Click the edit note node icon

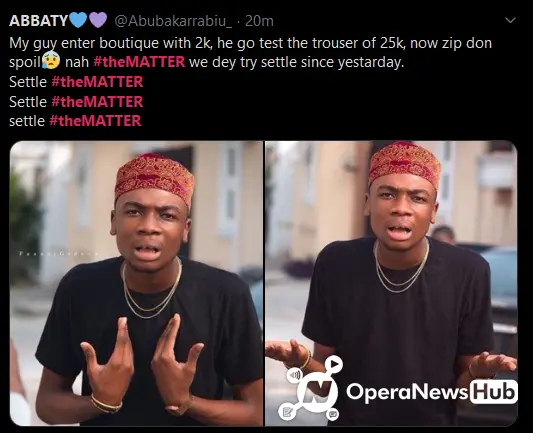pos(287,412)
